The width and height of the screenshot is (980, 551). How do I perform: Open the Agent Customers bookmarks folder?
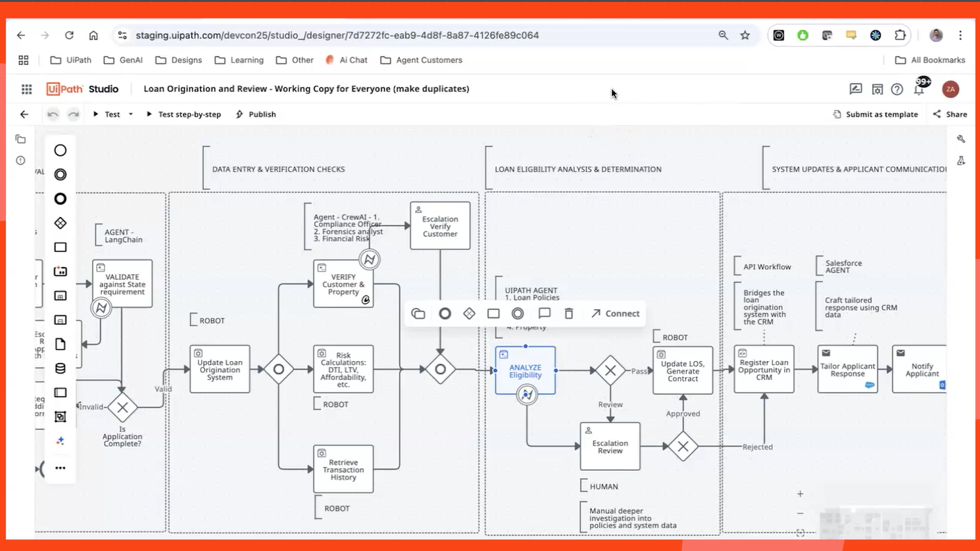point(422,60)
